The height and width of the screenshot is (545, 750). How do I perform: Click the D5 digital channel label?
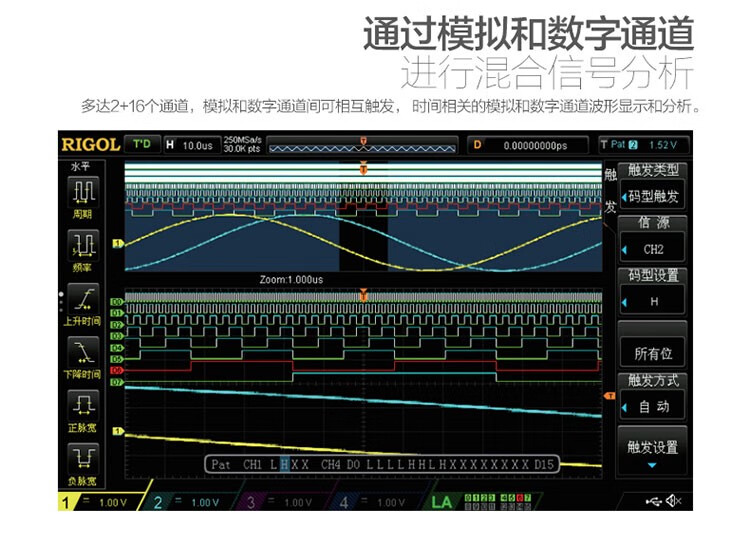(x=117, y=359)
